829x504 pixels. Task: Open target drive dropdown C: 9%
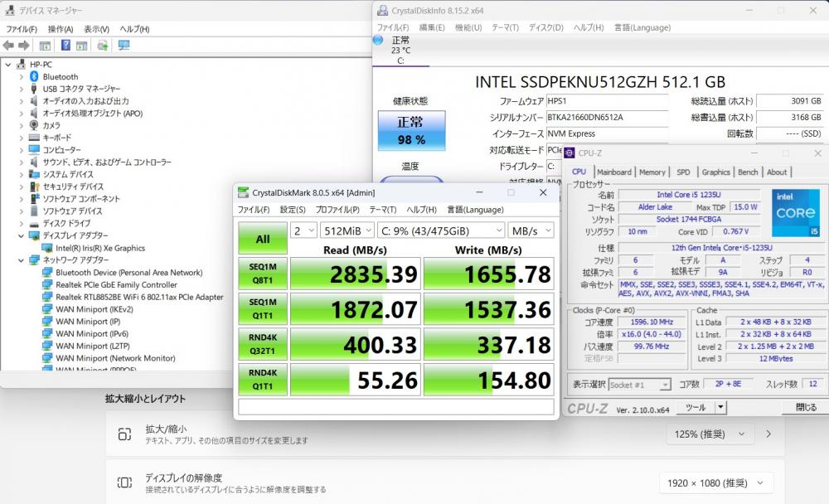pos(442,230)
